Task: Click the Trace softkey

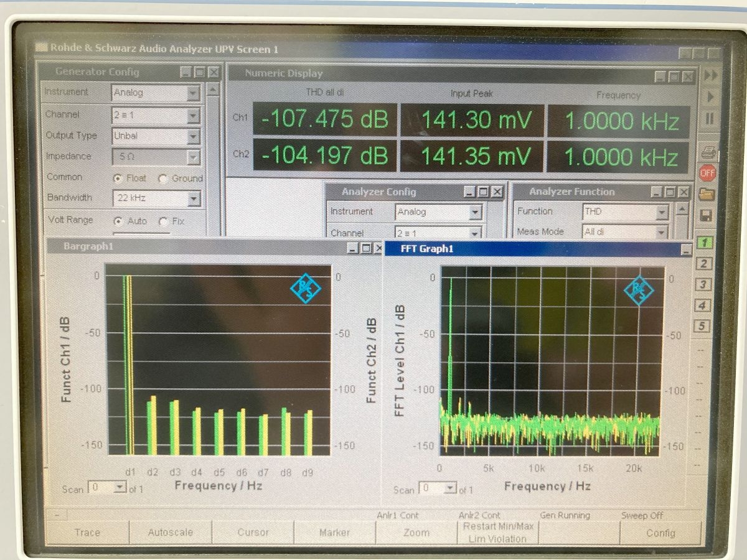Action: (x=87, y=533)
